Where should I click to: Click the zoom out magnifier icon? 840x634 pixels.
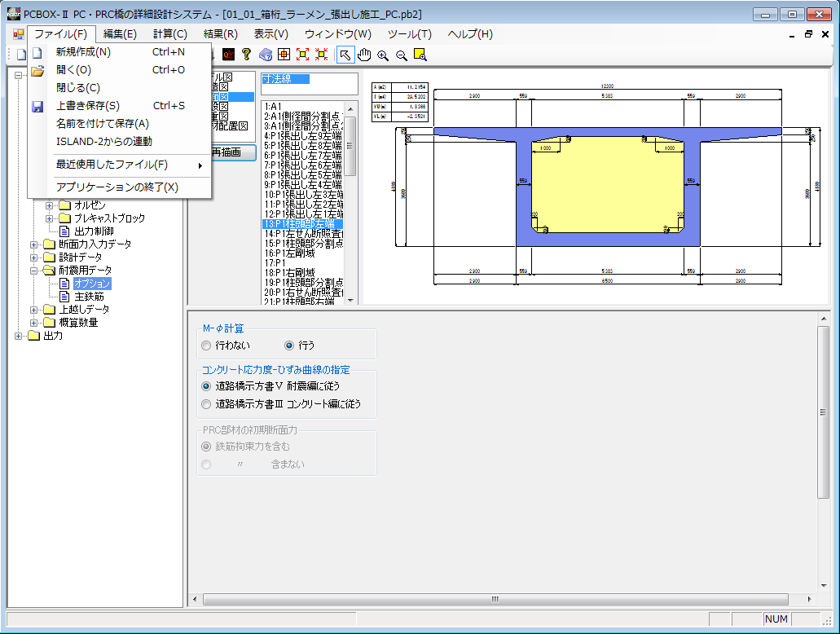[402, 55]
